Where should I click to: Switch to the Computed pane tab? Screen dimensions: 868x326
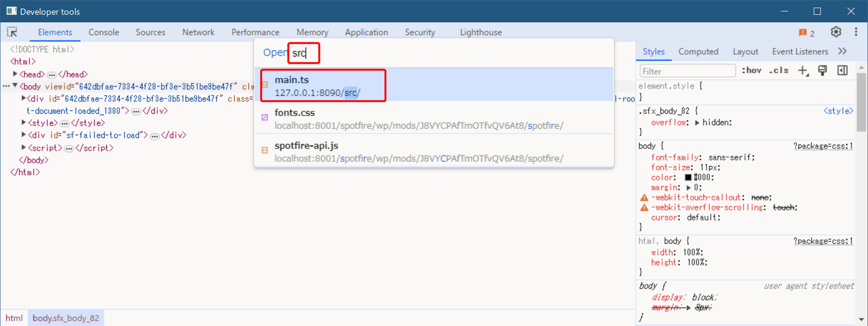click(698, 51)
